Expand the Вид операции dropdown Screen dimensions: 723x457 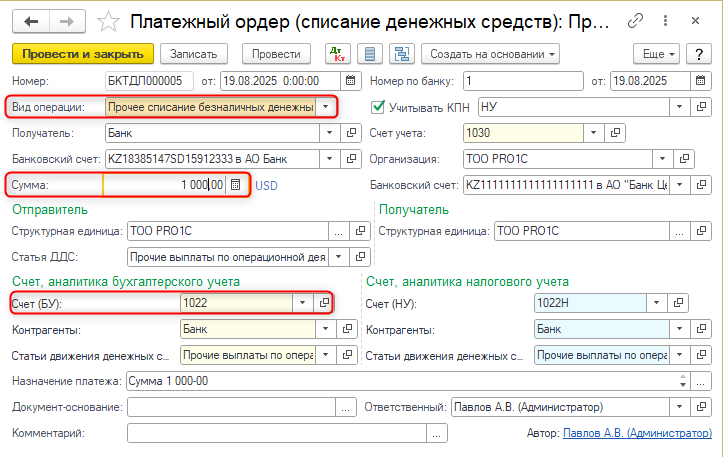325,106
